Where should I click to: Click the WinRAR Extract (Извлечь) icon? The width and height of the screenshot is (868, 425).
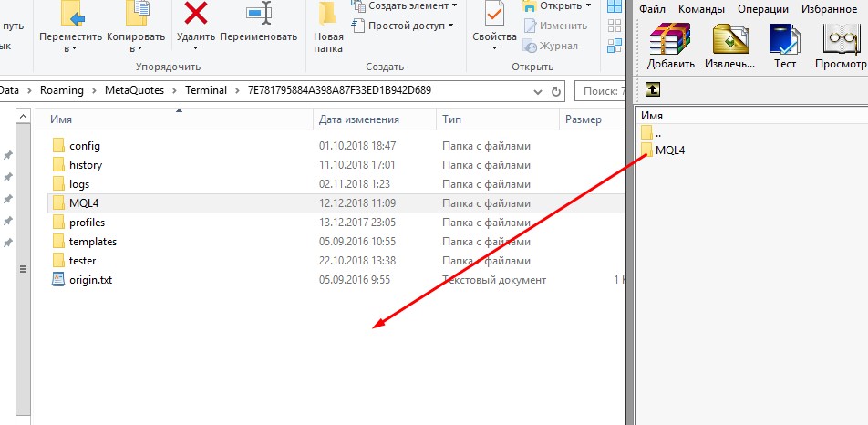tap(731, 40)
